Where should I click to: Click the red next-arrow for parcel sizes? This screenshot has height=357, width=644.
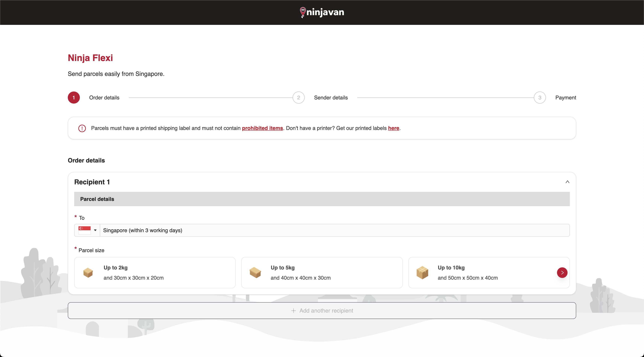562,272
